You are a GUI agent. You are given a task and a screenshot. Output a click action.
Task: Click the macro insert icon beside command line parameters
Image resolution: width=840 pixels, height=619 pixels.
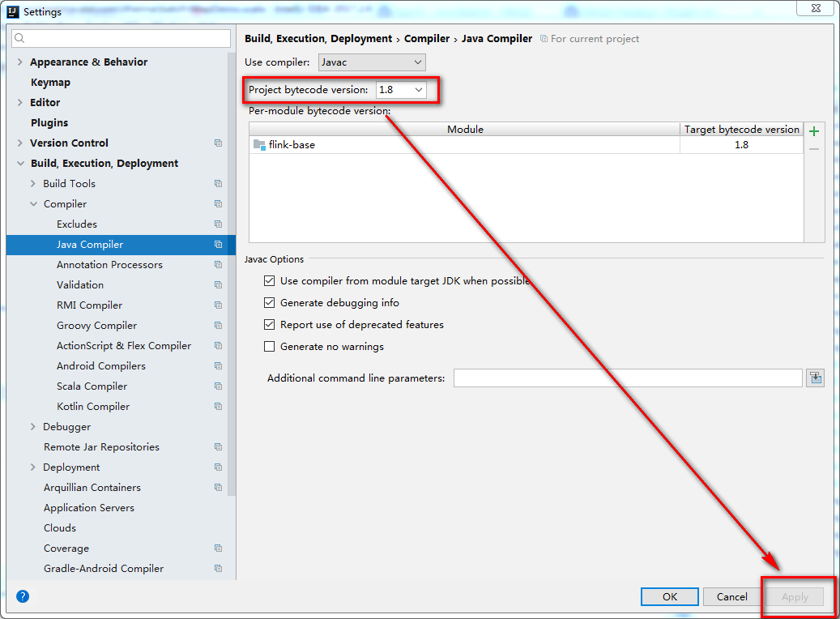(815, 378)
